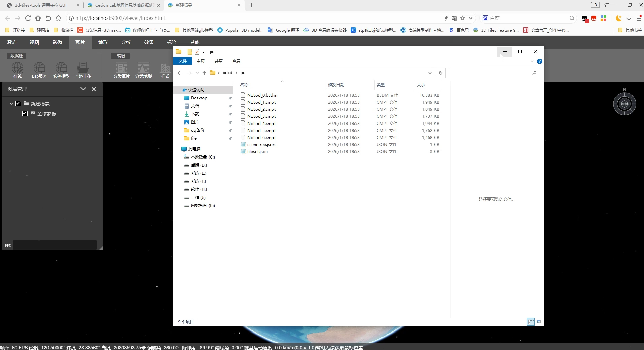Click the translate icon in address bar
The image size is (644, 350).
pyautogui.click(x=454, y=18)
